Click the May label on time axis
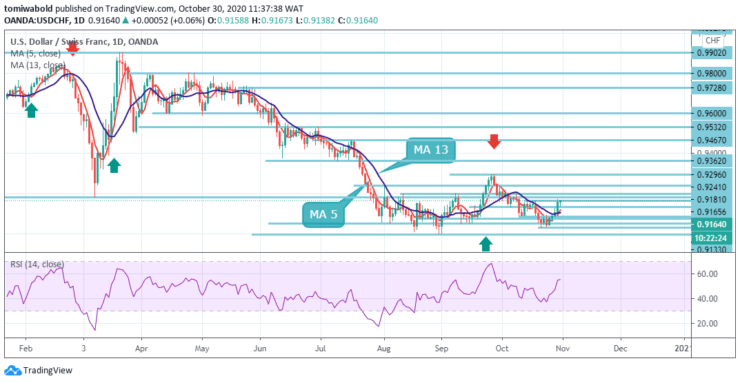This screenshot has width=740, height=383. click(202, 348)
